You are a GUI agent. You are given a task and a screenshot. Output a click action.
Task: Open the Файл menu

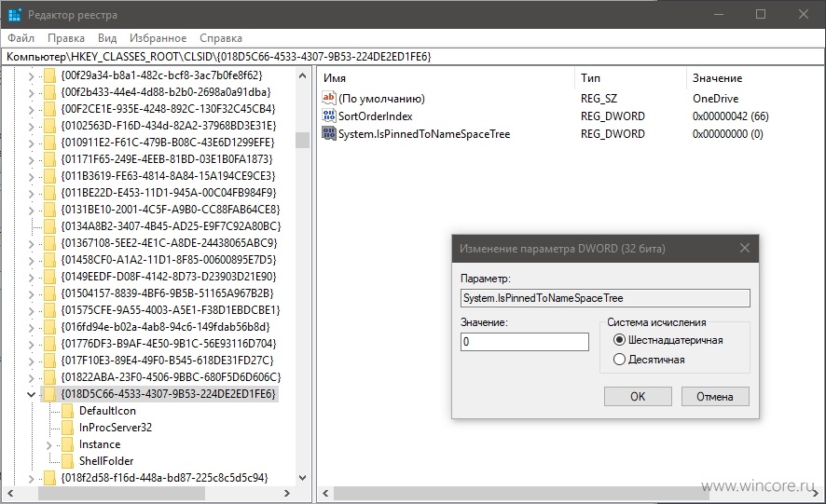(x=21, y=38)
